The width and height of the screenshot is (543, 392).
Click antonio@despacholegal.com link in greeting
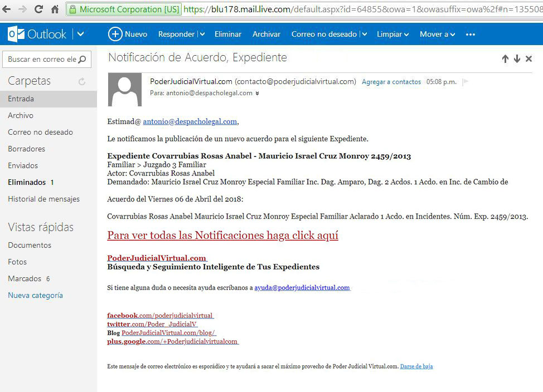tap(190, 121)
